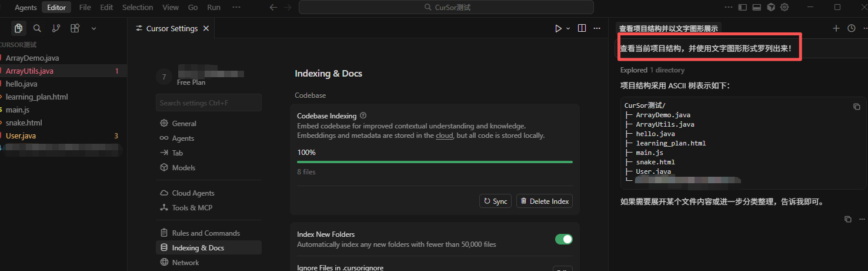The image size is (868, 271).
Task: Click the Cursor cube icon in title bar
Action: pyautogui.click(x=771, y=8)
